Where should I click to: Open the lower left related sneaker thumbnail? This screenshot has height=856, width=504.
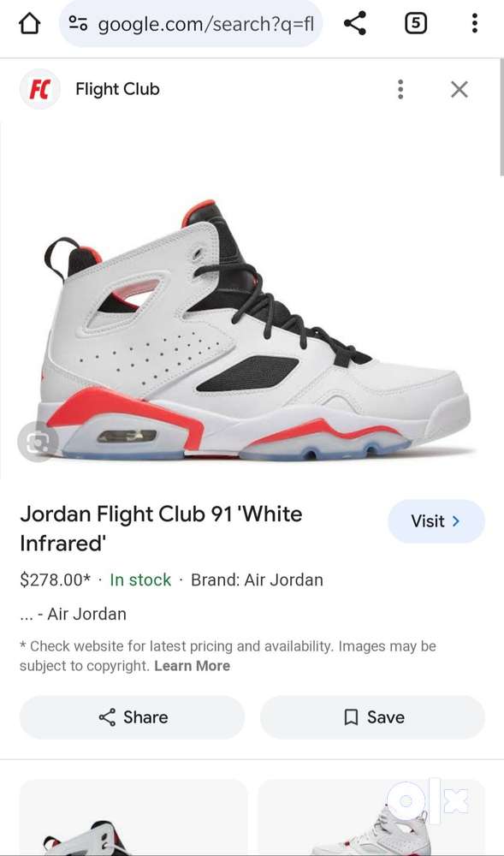point(133,817)
